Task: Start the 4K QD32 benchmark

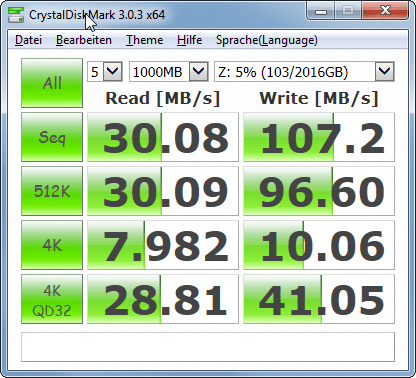Action: (52, 299)
